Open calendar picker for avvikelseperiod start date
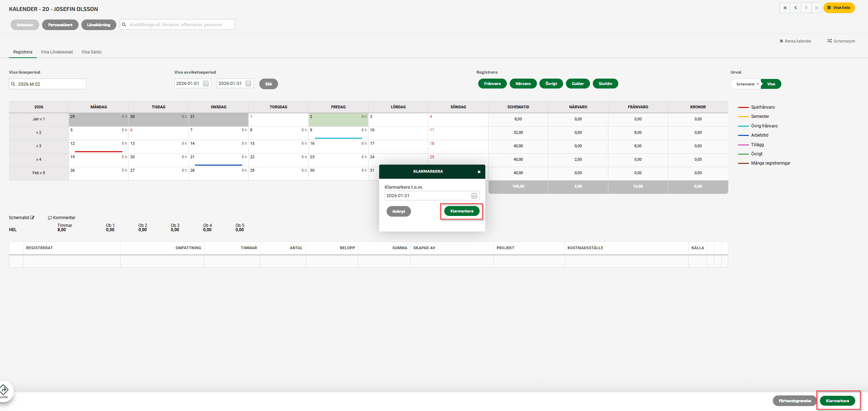This screenshot has height=411, width=868. (206, 84)
